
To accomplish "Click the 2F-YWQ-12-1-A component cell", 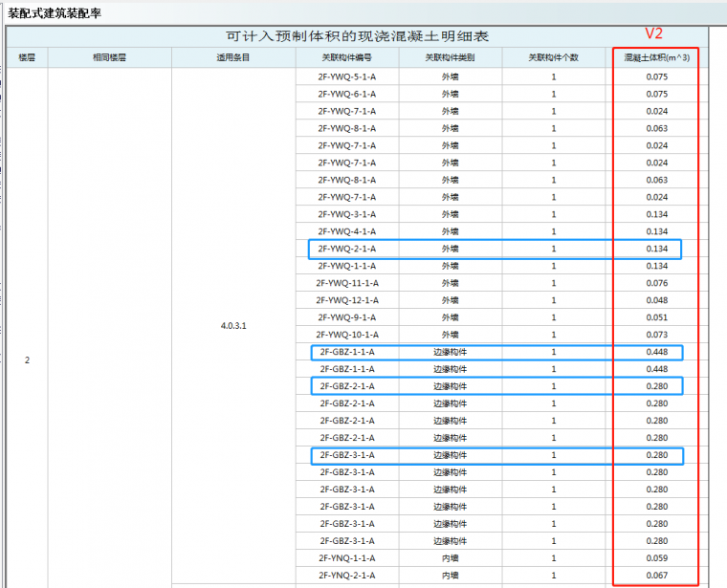I will click(x=347, y=300).
